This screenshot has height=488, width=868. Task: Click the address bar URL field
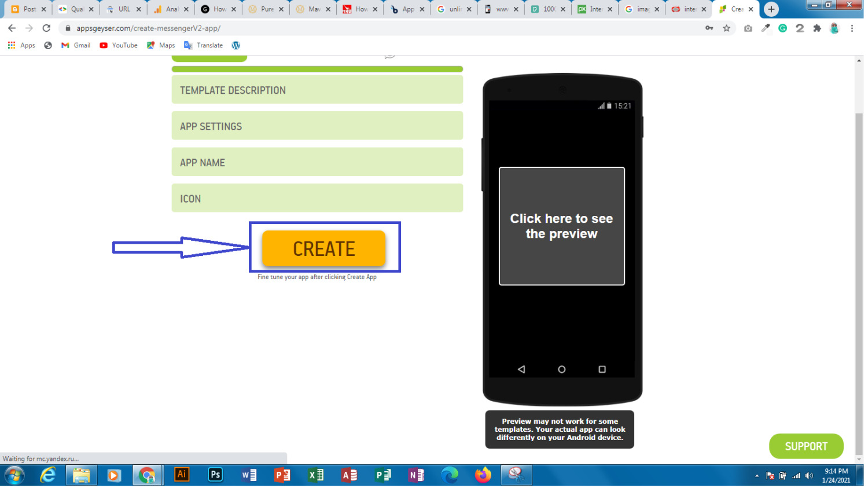pos(382,28)
